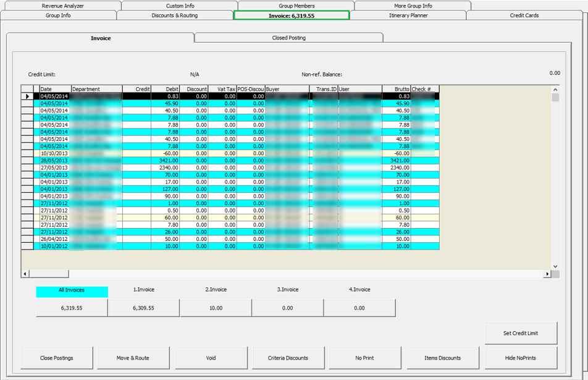Select the inner Invoice sub-tab
The image size is (588, 380).
101,38
